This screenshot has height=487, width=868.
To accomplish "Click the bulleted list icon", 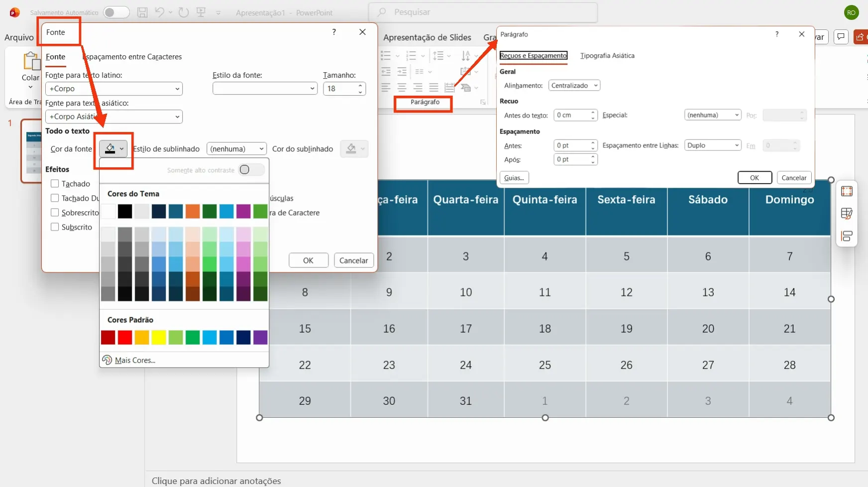I will (x=386, y=55).
